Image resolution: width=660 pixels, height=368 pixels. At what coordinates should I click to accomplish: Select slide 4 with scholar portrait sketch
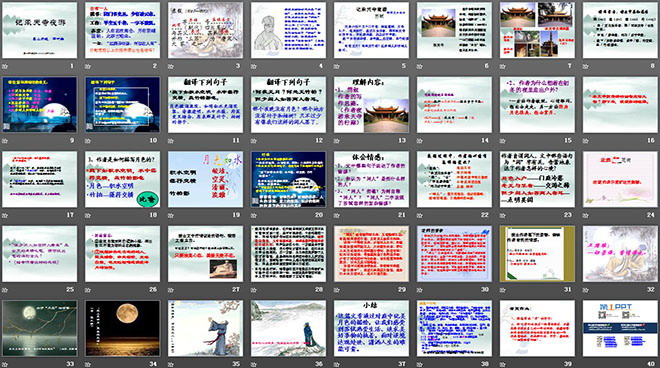(x=288, y=30)
